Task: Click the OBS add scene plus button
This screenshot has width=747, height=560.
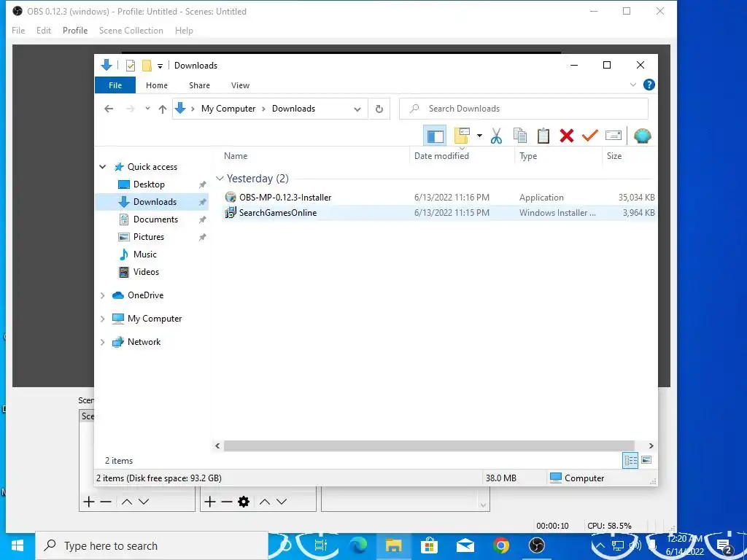Action: click(88, 502)
